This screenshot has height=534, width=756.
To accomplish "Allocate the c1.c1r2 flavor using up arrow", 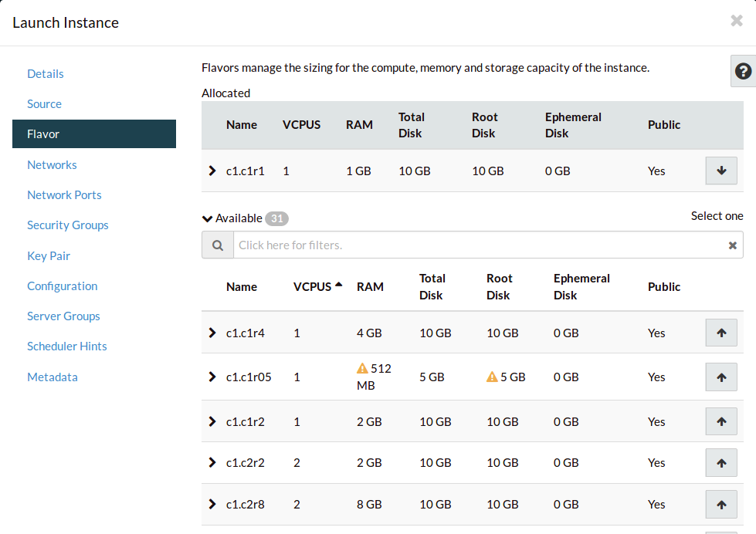I will (x=721, y=421).
